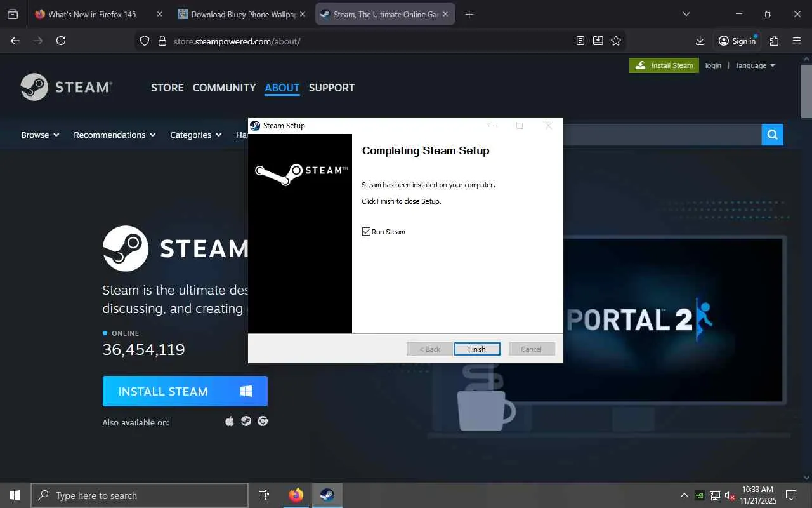Switch to Download Bluey Phone Wallpaper tab
The width and height of the screenshot is (812, 508).
[242, 14]
